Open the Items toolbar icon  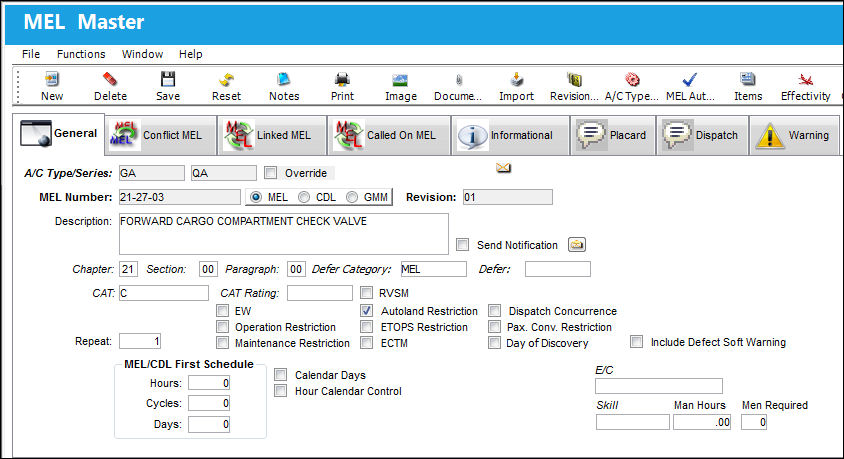click(x=748, y=80)
